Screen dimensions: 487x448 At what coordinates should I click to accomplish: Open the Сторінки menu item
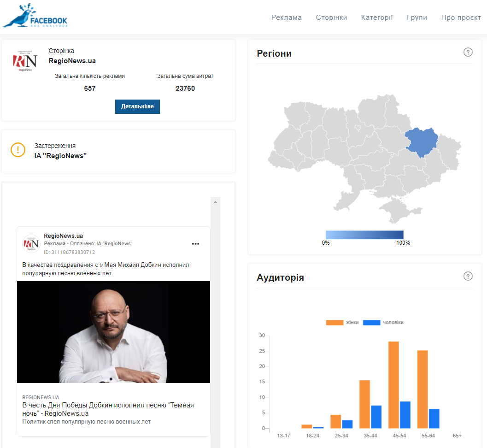[331, 18]
